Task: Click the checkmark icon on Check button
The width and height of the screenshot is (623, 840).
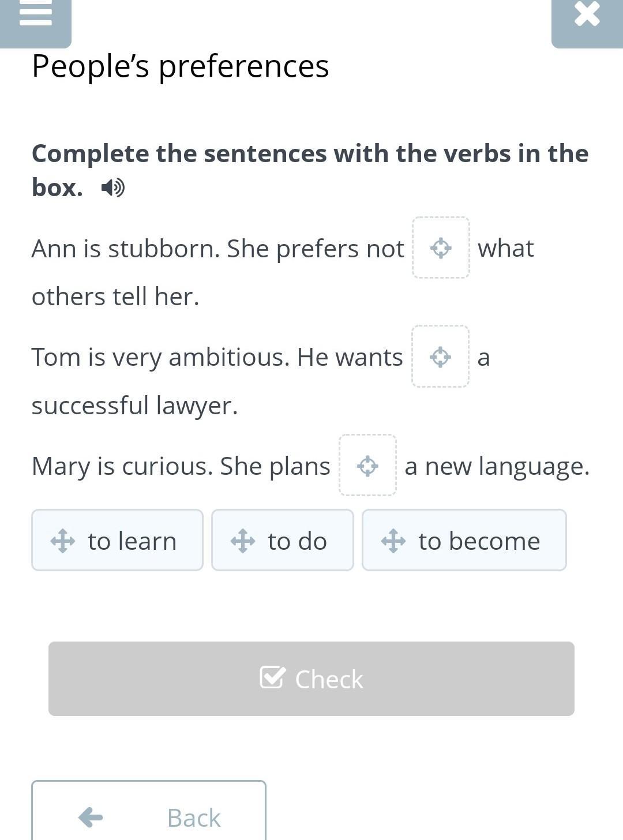Action: (x=272, y=677)
